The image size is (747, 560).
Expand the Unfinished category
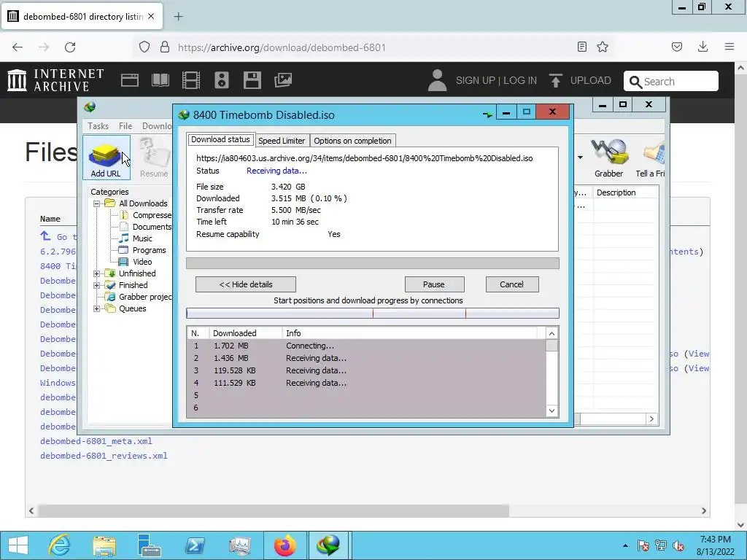(x=97, y=273)
